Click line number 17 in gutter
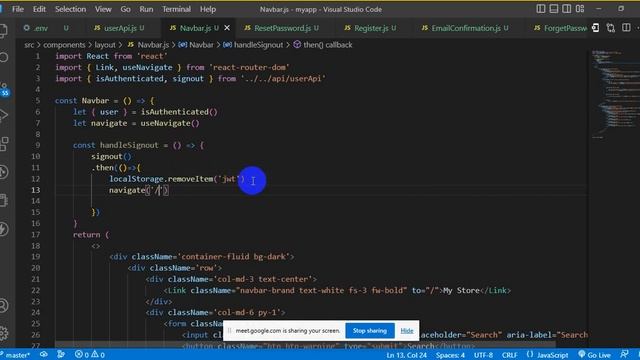Viewport: 640px width, 360px height. [36, 234]
